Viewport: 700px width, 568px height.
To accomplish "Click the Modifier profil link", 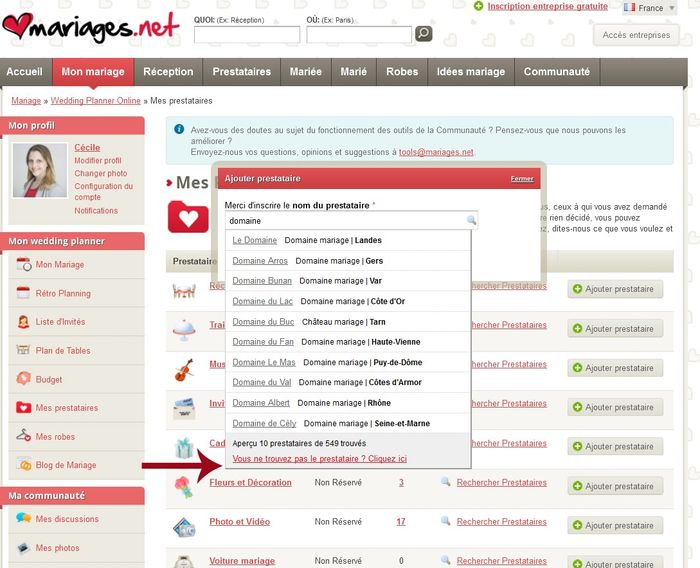I will coord(98,160).
